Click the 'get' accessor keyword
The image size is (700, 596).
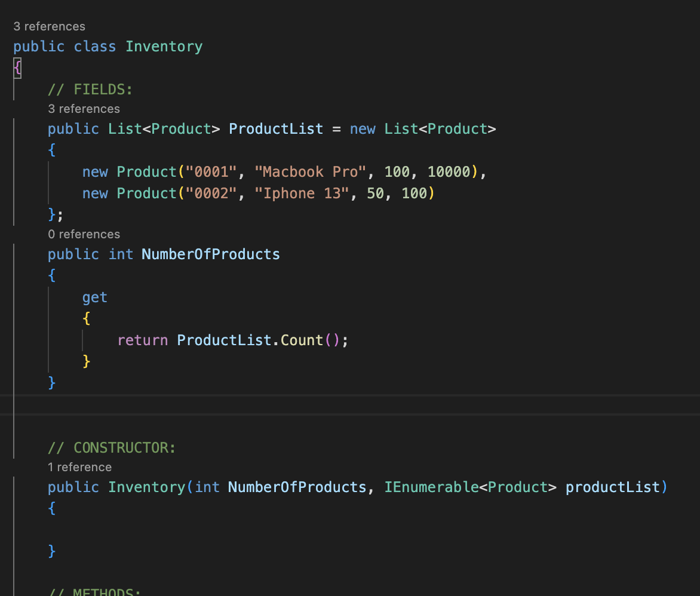point(94,297)
